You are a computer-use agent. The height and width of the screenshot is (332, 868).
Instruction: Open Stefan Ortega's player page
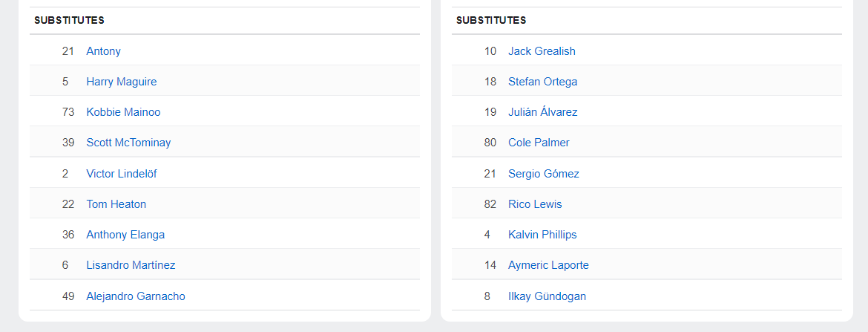[542, 82]
